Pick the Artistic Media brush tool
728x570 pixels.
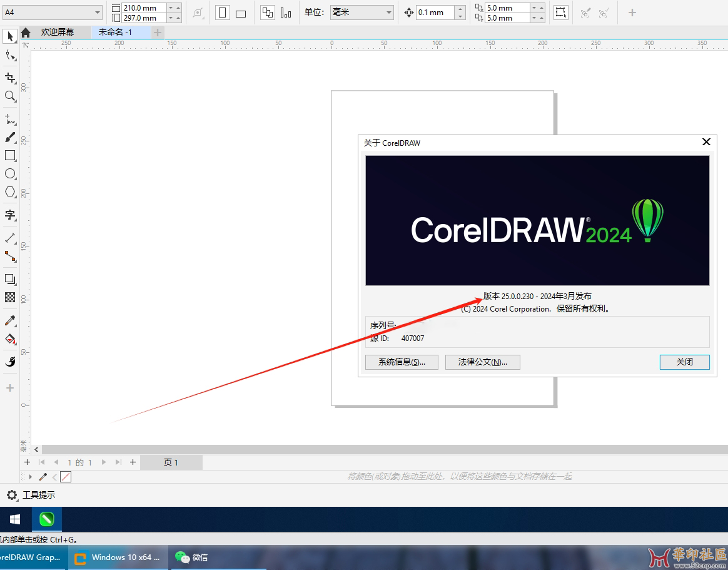(10, 138)
